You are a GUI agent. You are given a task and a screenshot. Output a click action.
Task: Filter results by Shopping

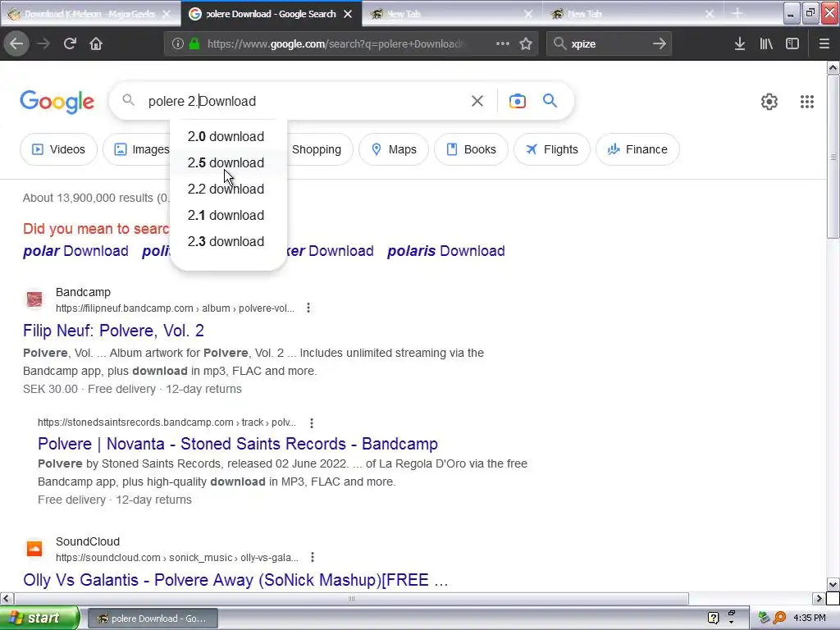[320, 149]
